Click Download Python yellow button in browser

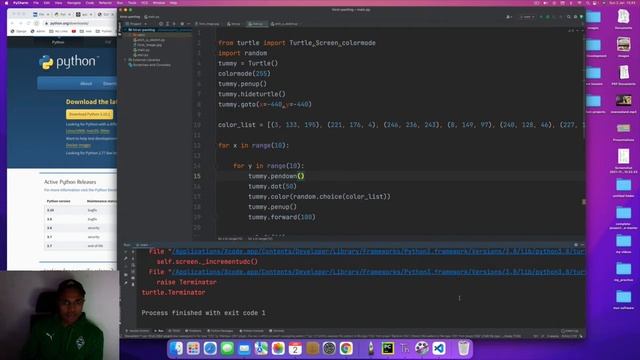pyautogui.click(x=89, y=114)
